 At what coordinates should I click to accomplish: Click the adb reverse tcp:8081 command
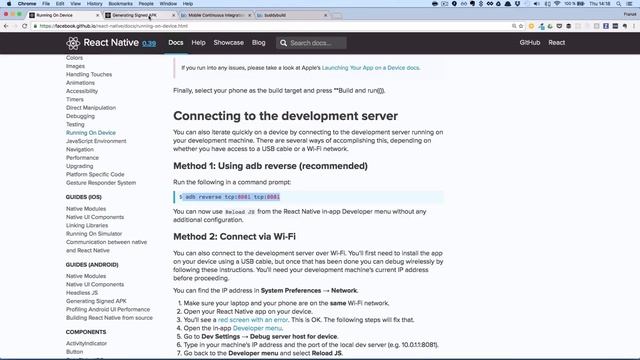(x=232, y=197)
